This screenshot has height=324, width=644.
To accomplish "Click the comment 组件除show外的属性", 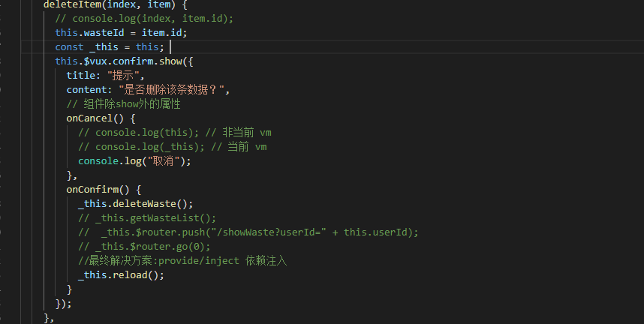I will point(124,104).
